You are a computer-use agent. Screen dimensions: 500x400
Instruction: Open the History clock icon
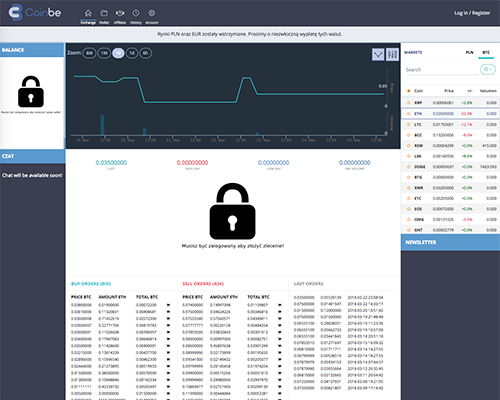point(136,13)
